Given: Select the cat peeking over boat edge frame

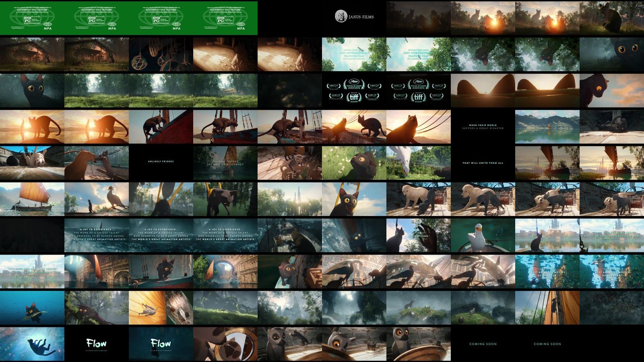Looking at the screenshot, I should coord(161,271).
